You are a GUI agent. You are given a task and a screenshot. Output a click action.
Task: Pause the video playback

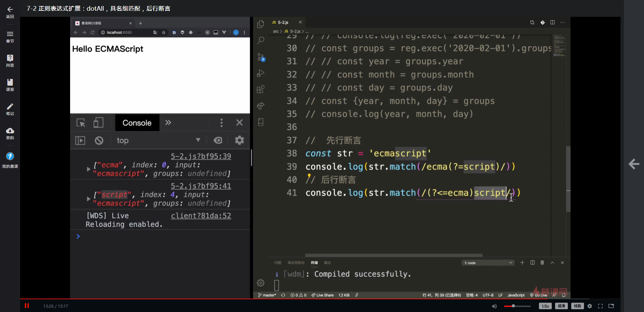point(27,306)
